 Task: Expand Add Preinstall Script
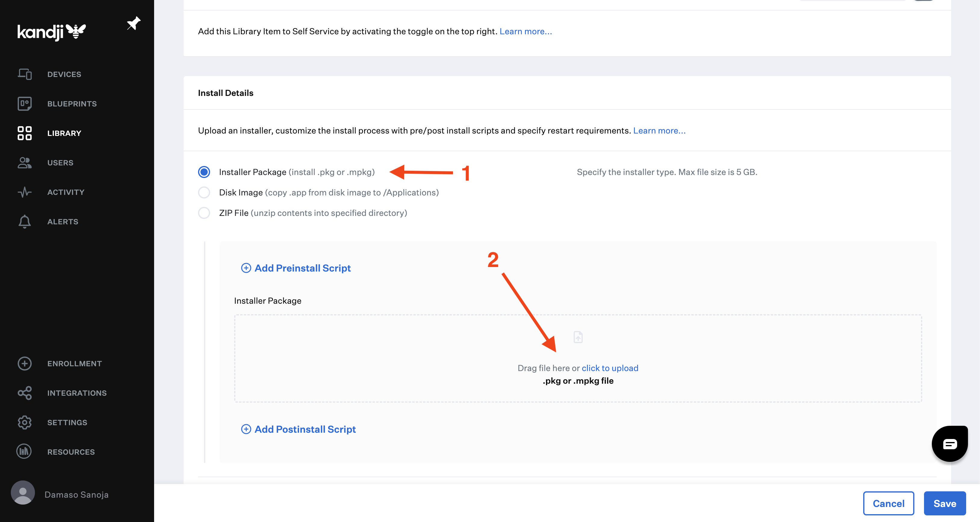coord(296,268)
